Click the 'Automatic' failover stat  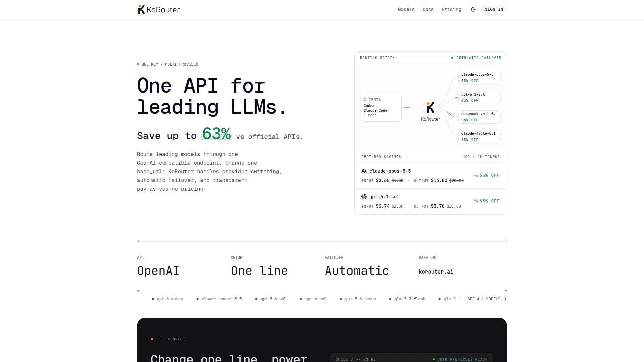(x=357, y=270)
